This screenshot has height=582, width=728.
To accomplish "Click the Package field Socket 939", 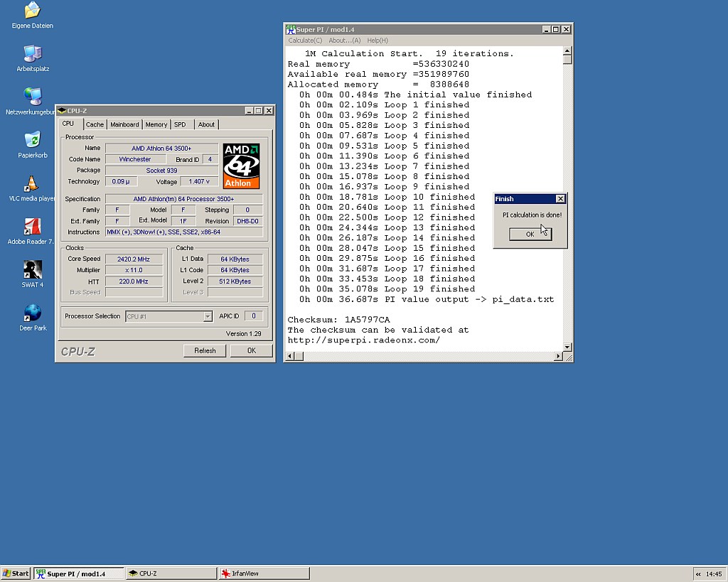I will pos(161,171).
